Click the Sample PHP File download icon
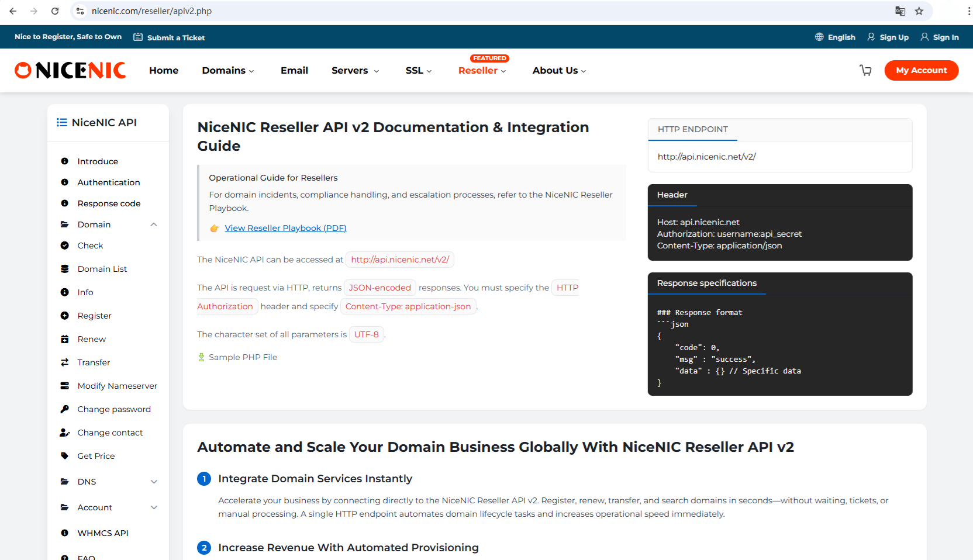 tap(201, 357)
